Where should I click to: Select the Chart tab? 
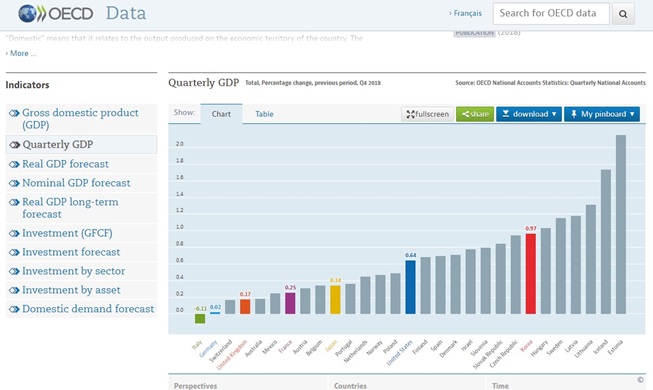coord(221,114)
